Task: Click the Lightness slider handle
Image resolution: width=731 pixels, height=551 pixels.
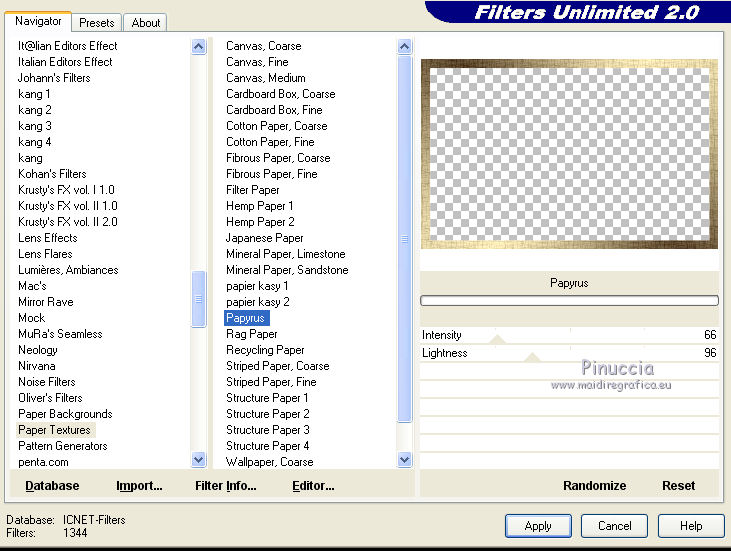Action: coord(532,357)
